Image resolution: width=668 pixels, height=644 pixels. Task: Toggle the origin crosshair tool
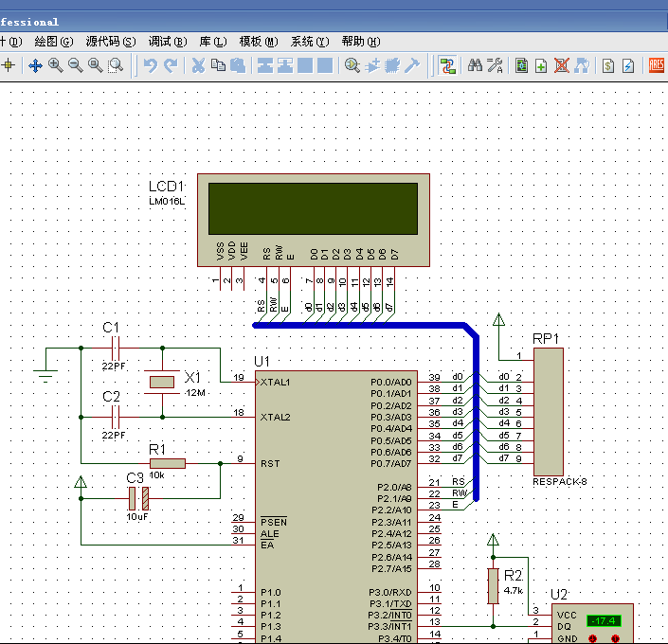pos(9,65)
